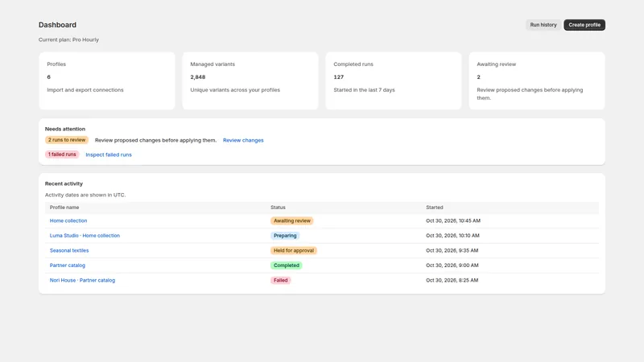Click the Started column header
644x362 pixels.
(434, 208)
